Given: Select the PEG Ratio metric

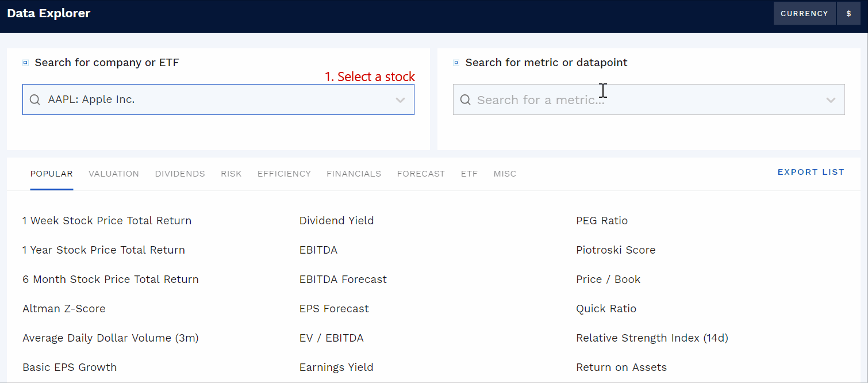Looking at the screenshot, I should click(x=602, y=221).
